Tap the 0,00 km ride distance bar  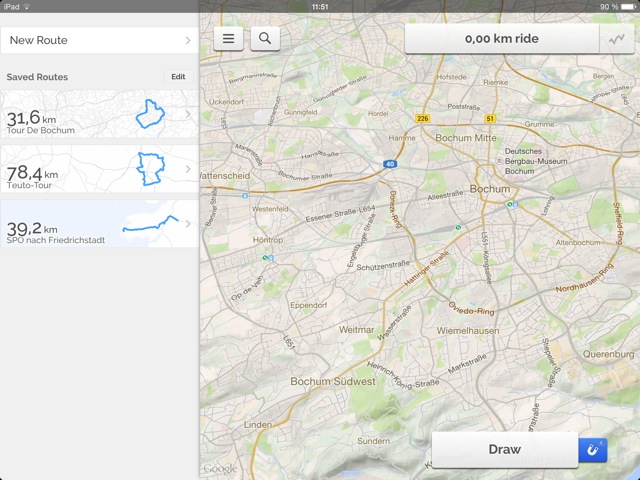(x=500, y=39)
